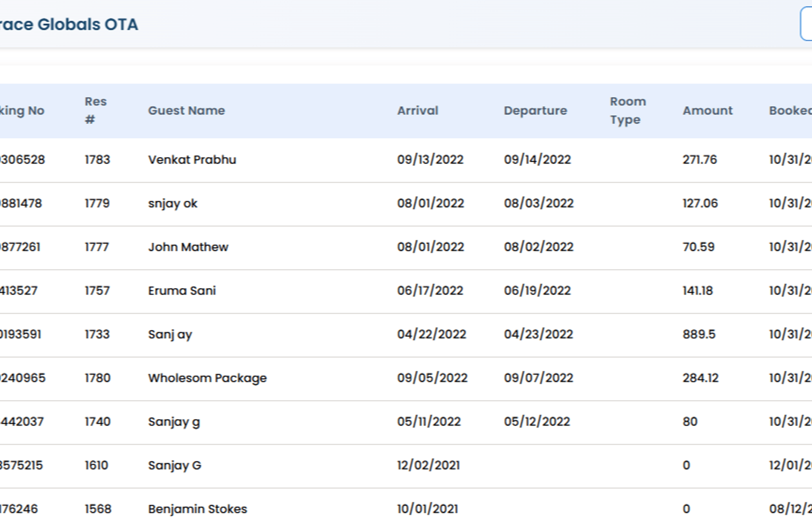Click the Arrival column header

(418, 111)
